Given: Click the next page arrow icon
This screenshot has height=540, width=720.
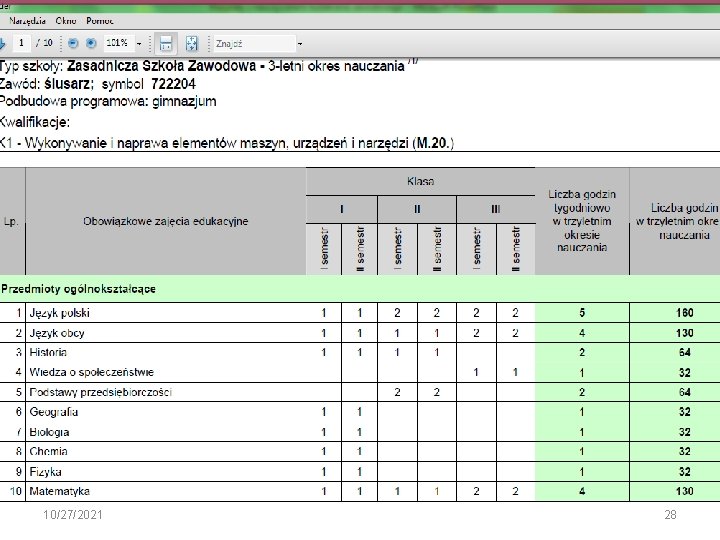Looking at the screenshot, I should point(2,44).
